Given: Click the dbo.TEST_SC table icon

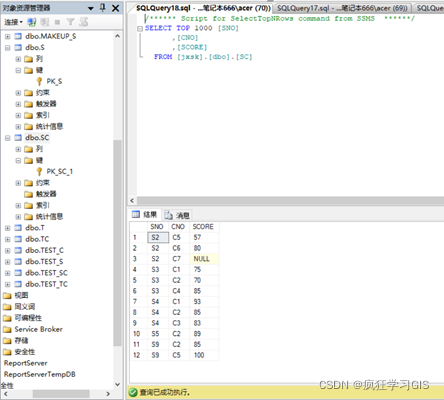Looking at the screenshot, I should pyautogui.click(x=18, y=273).
